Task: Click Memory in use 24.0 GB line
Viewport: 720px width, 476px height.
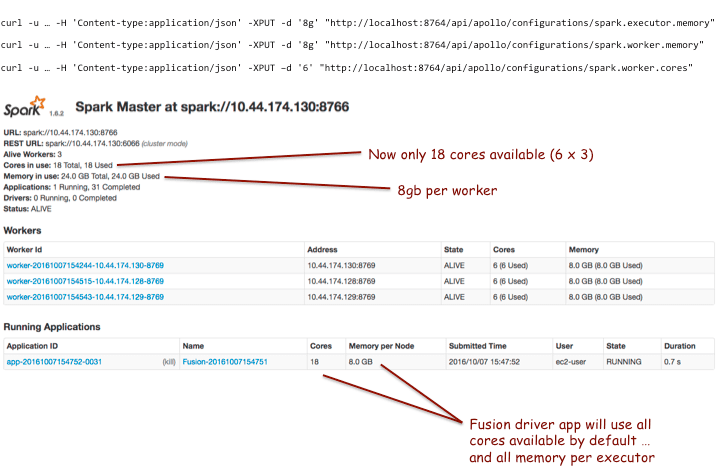Action: point(81,176)
